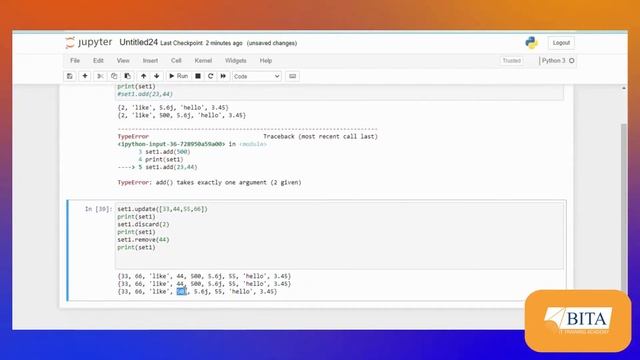
Task: Open the Edit menu
Action: (98, 60)
